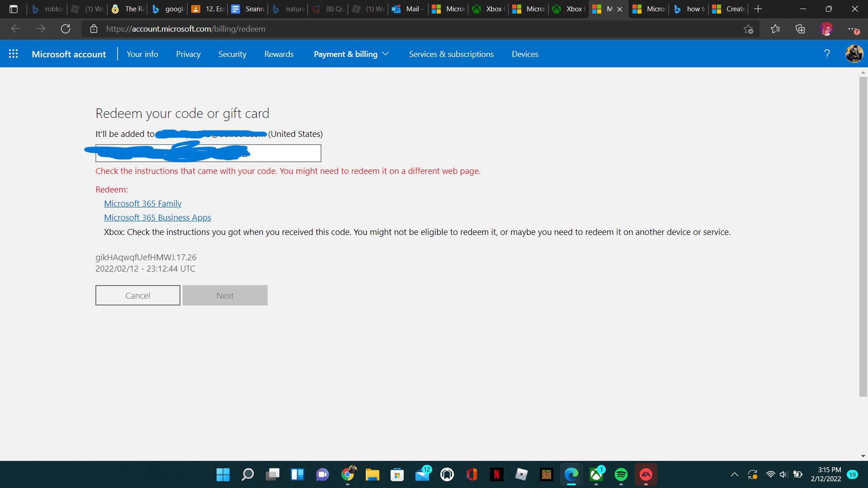Open Services & subscriptions page
The height and width of the screenshot is (488, 868).
tap(451, 54)
